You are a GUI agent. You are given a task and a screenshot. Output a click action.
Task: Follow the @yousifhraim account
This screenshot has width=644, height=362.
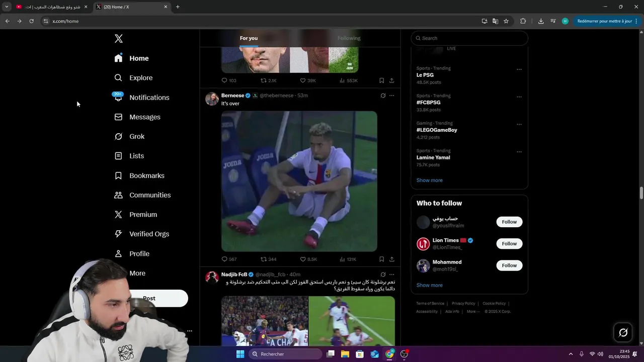(509, 222)
